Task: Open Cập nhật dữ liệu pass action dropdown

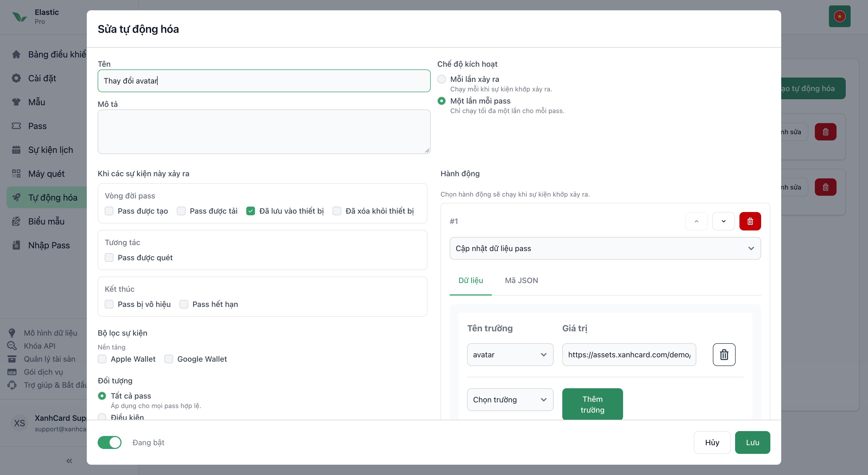Action: (x=605, y=249)
